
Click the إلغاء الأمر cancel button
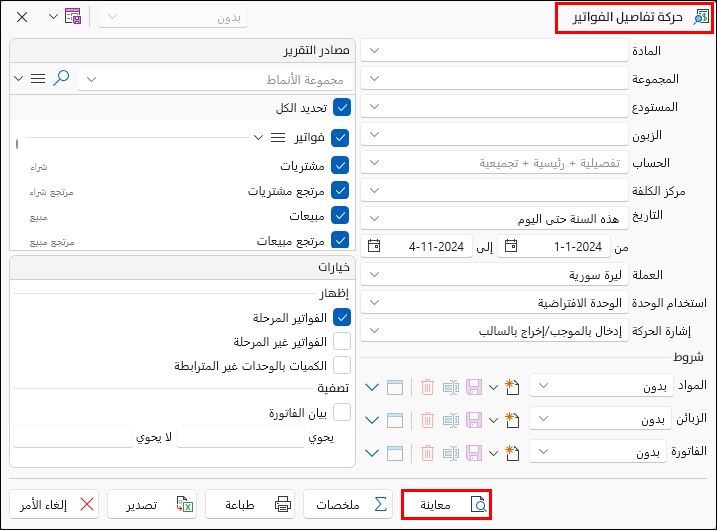(54, 504)
